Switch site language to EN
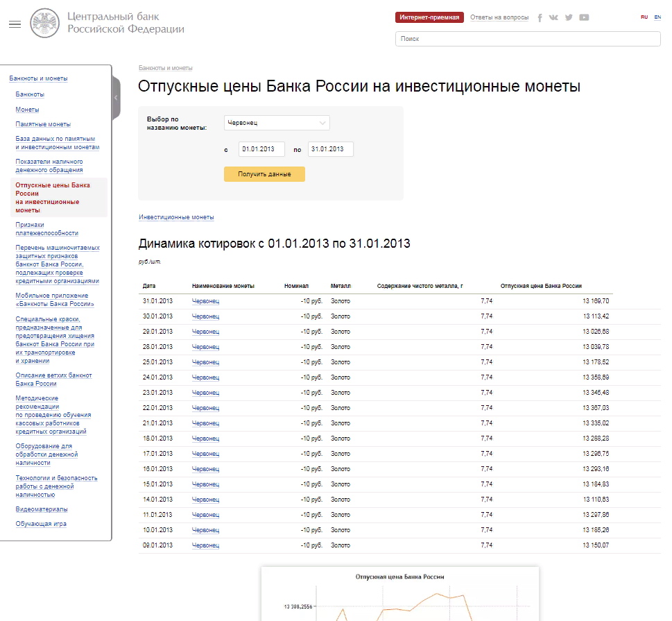The image size is (672, 621). click(x=657, y=17)
